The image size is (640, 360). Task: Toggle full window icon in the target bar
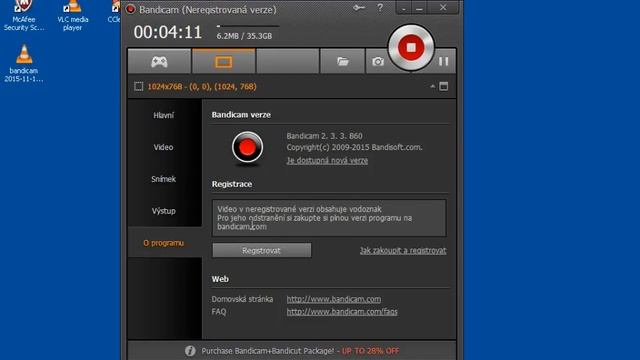tap(444, 86)
